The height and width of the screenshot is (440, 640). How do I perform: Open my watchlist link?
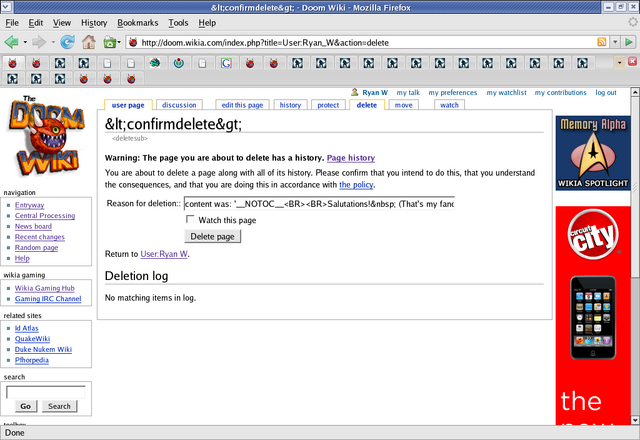506,93
